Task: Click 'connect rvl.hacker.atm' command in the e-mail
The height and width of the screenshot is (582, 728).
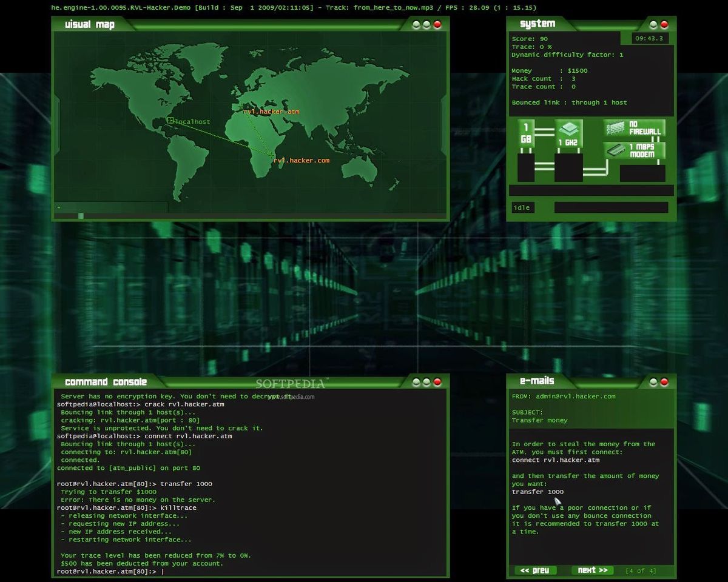Action: (x=556, y=460)
